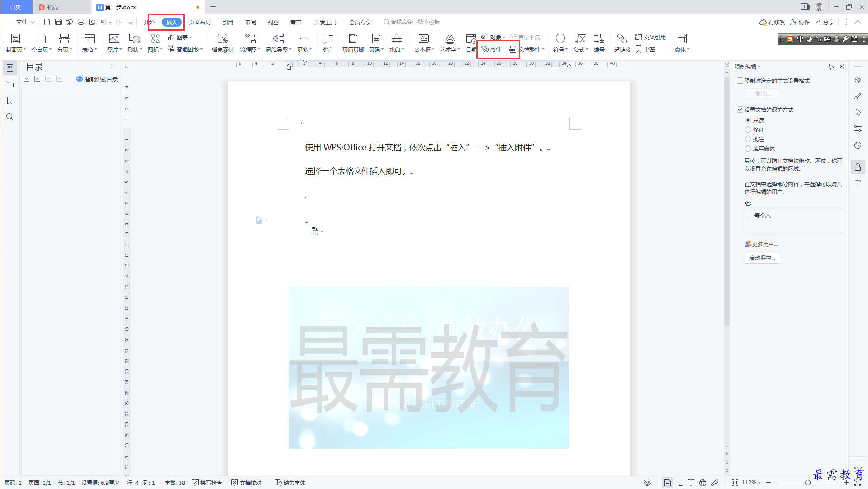
Task: Open the 限制编辑 panel title dropdown
Action: click(x=759, y=67)
